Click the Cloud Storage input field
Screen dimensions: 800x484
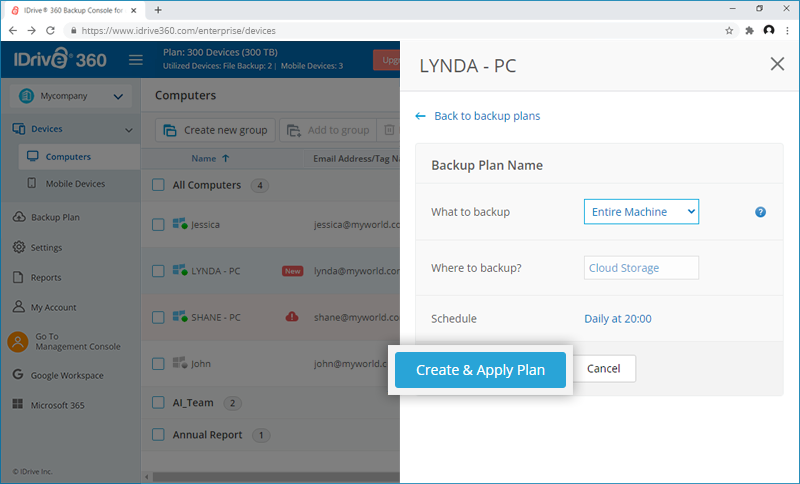[x=641, y=268]
